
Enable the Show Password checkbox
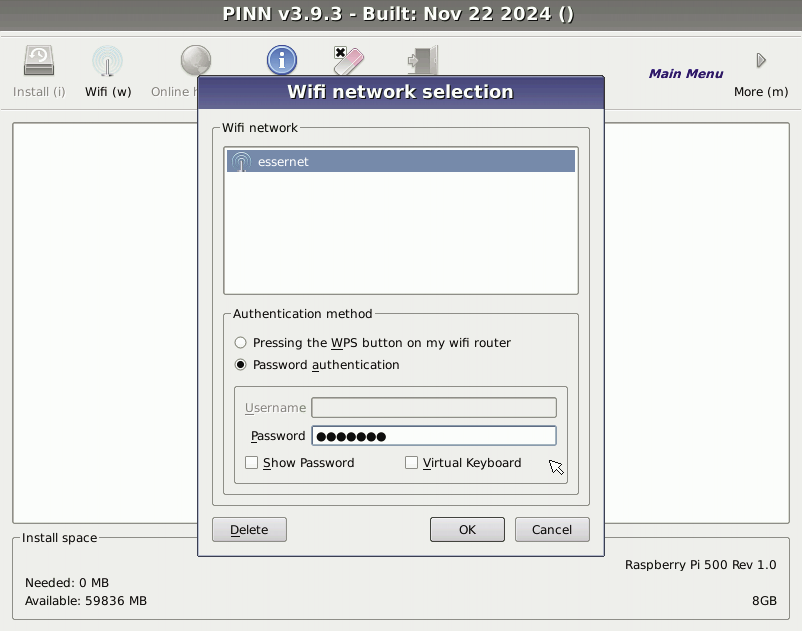pyautogui.click(x=251, y=462)
